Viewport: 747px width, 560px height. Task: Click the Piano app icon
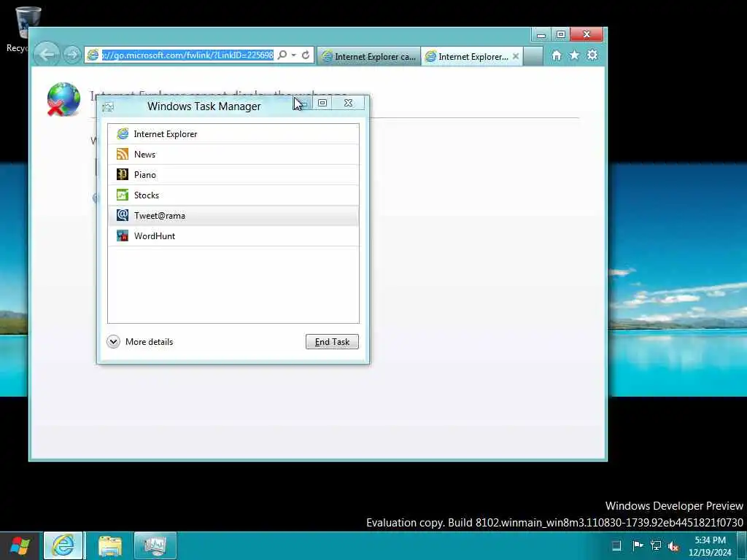(x=123, y=175)
